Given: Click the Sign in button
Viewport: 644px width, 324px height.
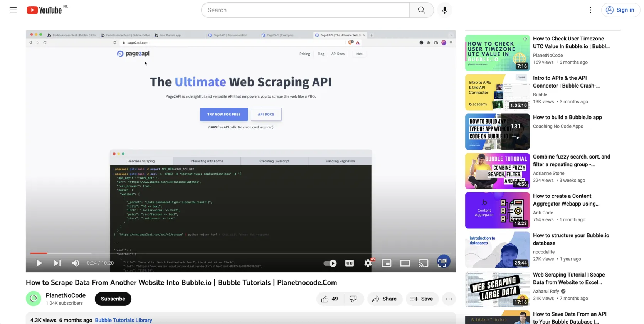Looking at the screenshot, I should tap(620, 10).
